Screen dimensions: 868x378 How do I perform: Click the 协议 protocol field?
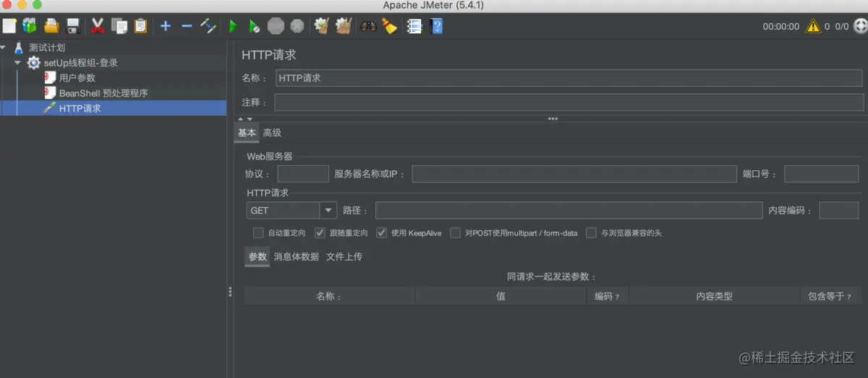[x=303, y=174]
